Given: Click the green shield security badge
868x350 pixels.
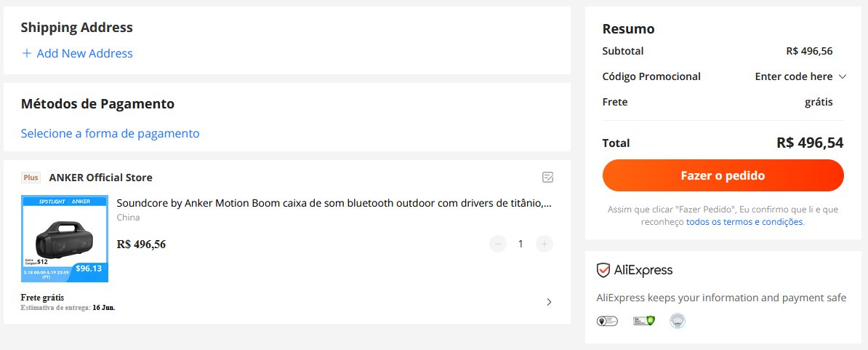Looking at the screenshot, I should [x=644, y=321].
